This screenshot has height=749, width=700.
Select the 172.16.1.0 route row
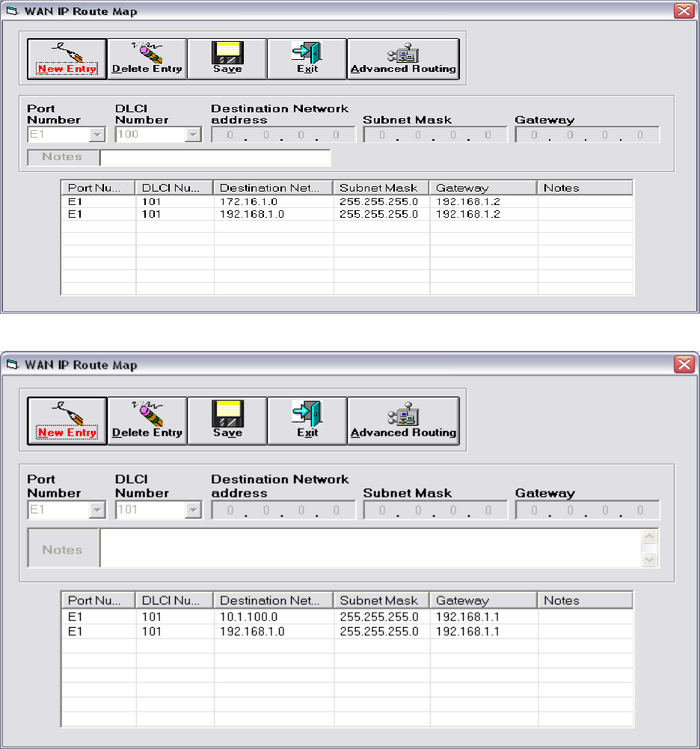click(347, 201)
